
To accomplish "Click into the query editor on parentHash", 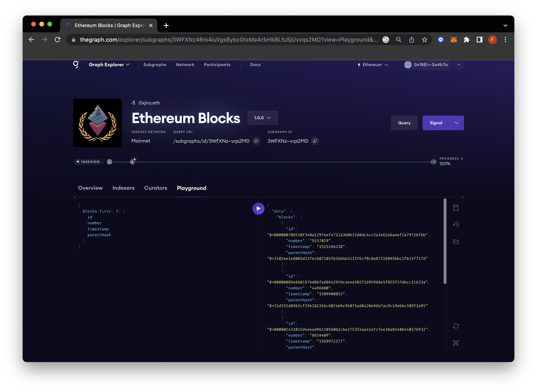I will 99,235.
